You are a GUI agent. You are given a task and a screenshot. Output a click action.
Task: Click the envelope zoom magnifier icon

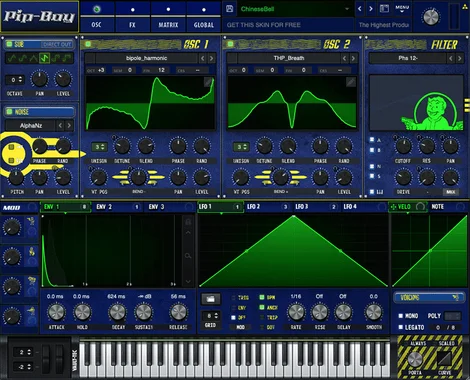click(x=188, y=256)
